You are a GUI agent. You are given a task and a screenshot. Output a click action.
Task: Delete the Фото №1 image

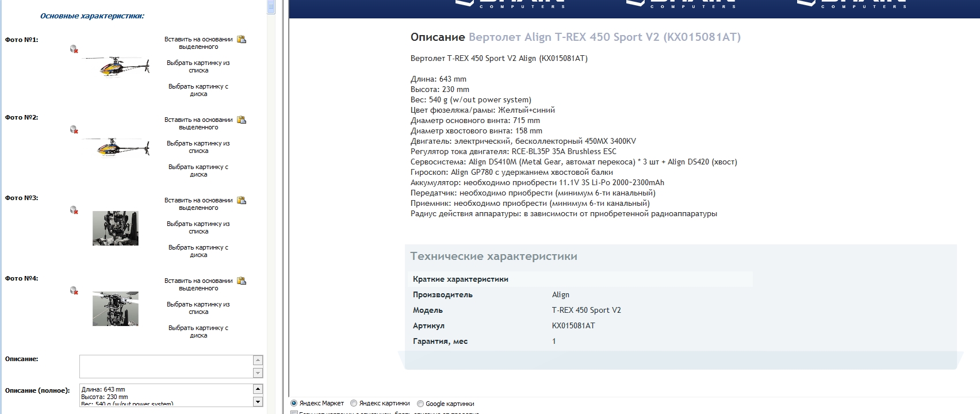(x=74, y=49)
